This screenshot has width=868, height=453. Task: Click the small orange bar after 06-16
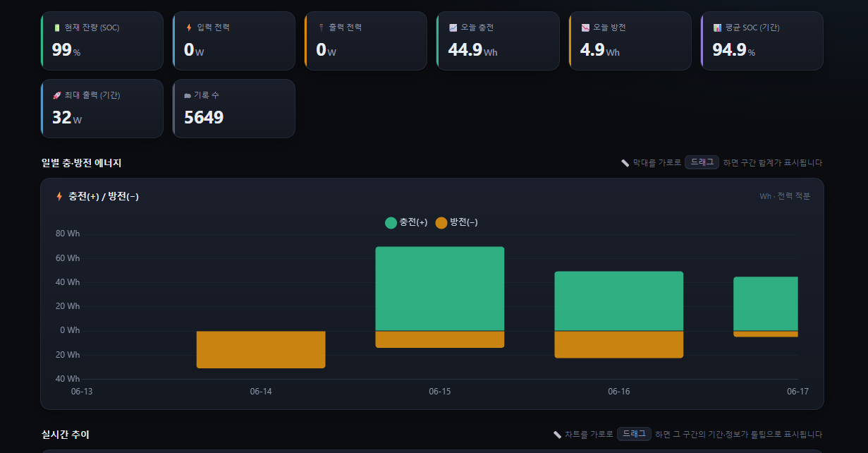[x=766, y=334]
